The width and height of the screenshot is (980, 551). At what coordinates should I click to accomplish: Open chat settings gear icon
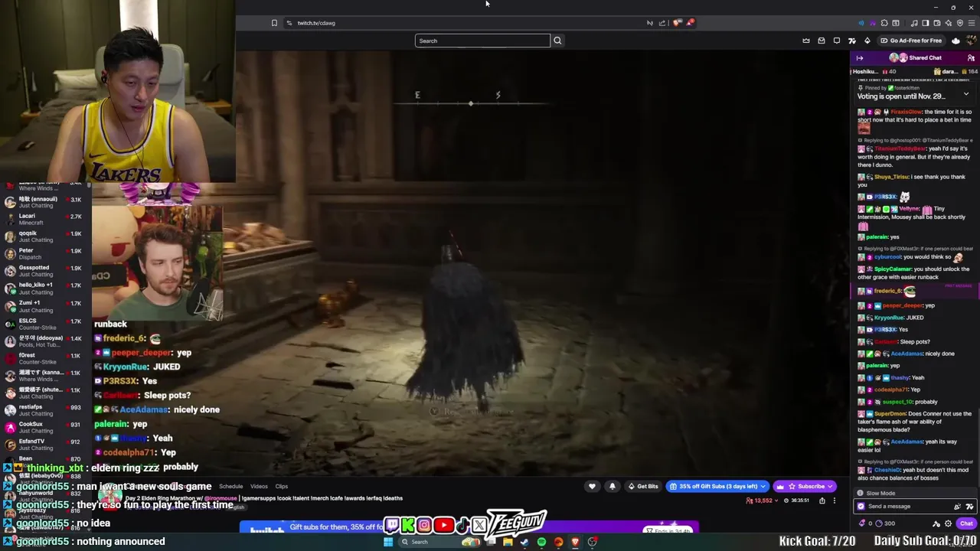click(948, 523)
